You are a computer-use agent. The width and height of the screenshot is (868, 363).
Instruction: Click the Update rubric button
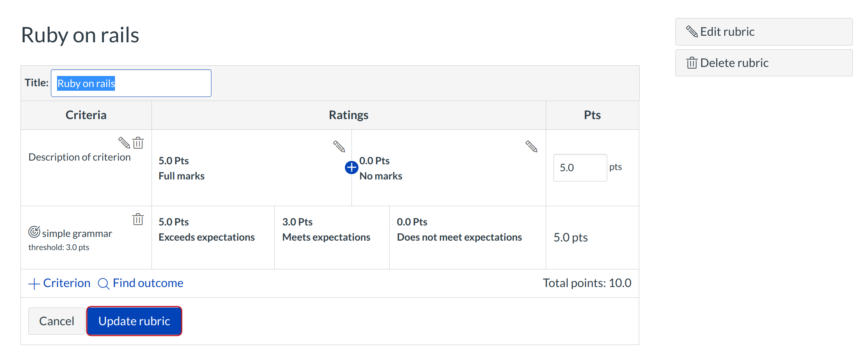point(134,321)
